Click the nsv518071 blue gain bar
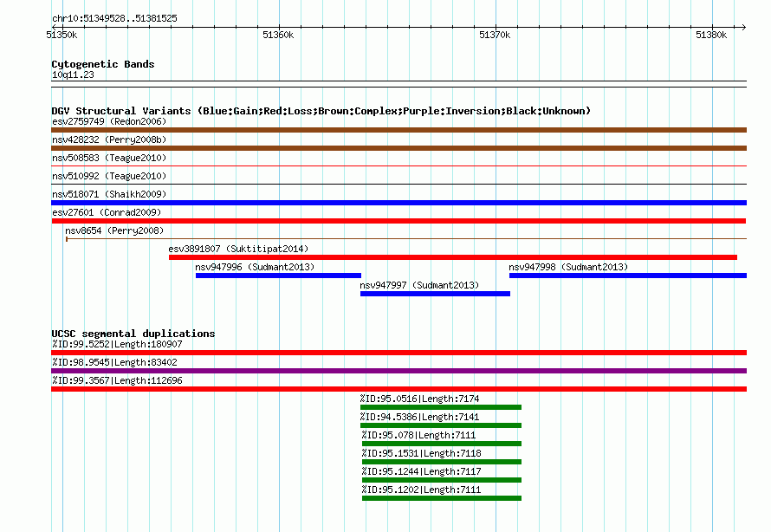Screen dimensions: 771x532 tap(398, 203)
